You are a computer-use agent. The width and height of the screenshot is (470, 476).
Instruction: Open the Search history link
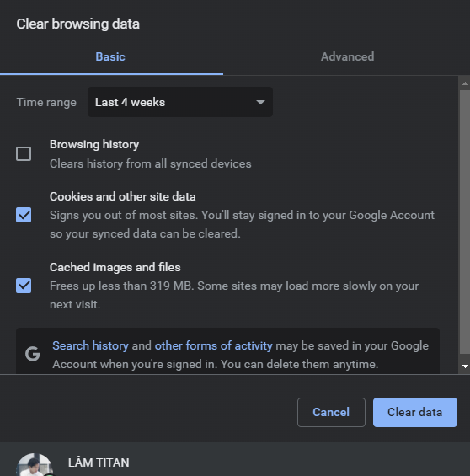pyautogui.click(x=90, y=345)
